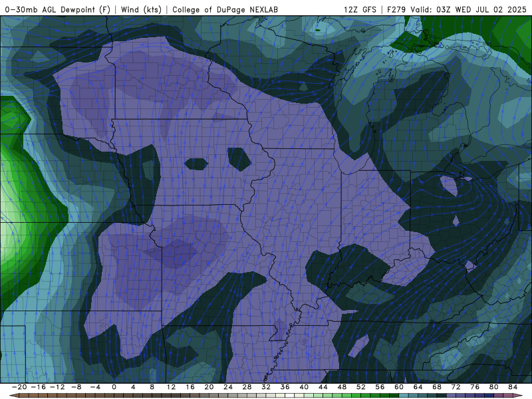Click the 68 legend label

coord(437,387)
